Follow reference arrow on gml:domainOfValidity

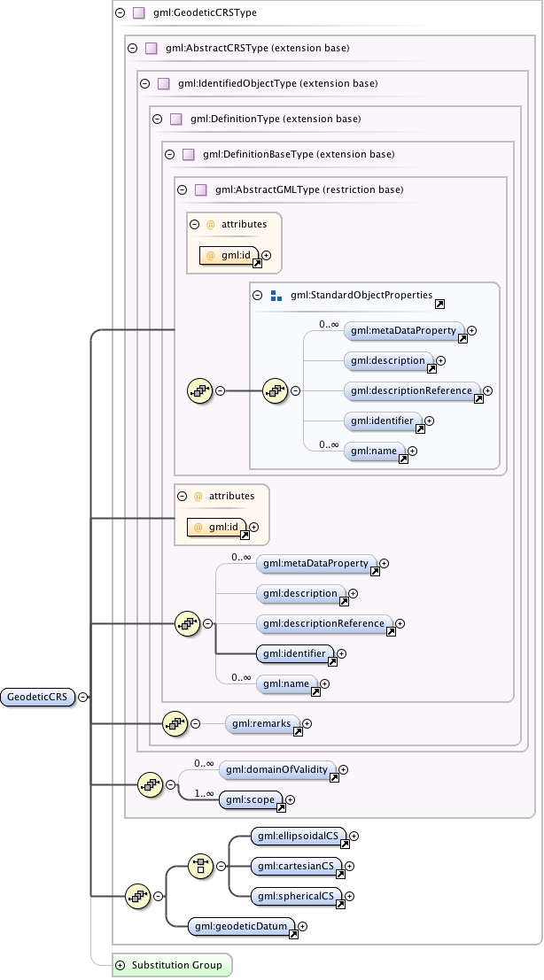(x=335, y=778)
